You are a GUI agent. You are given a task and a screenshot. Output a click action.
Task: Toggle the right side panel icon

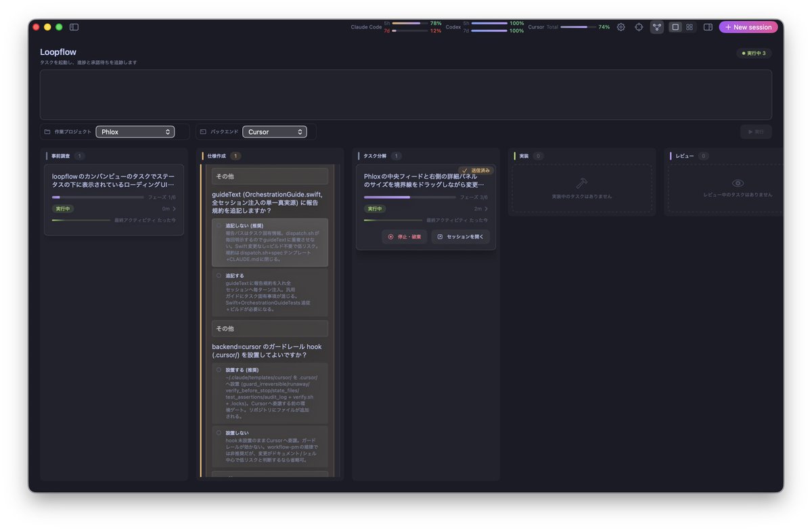[708, 27]
